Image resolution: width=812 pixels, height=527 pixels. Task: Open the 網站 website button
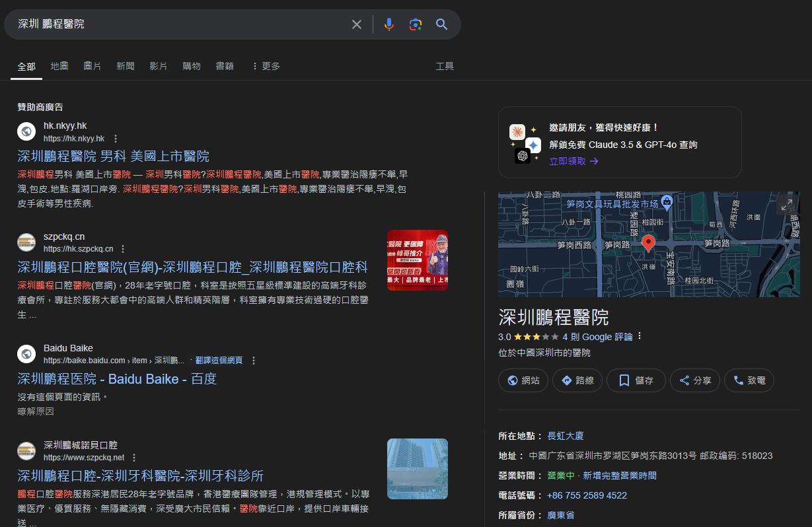[523, 380]
